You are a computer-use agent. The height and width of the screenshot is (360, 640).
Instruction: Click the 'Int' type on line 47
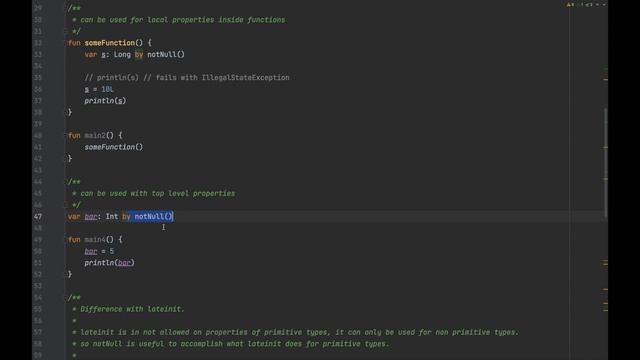(112, 216)
